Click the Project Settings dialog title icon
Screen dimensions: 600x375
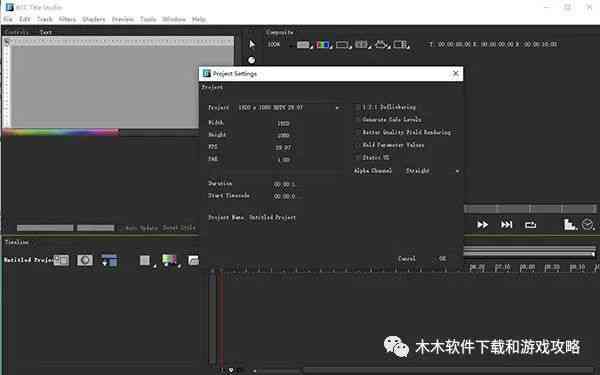(x=207, y=73)
